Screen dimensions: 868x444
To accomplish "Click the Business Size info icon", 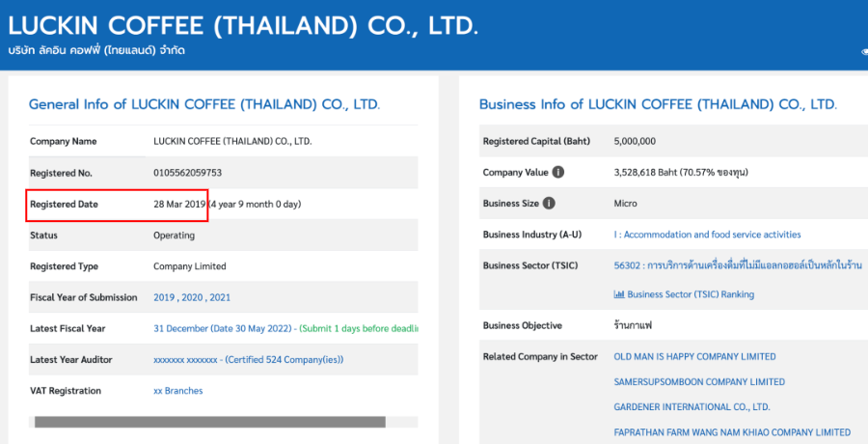I will click(549, 204).
